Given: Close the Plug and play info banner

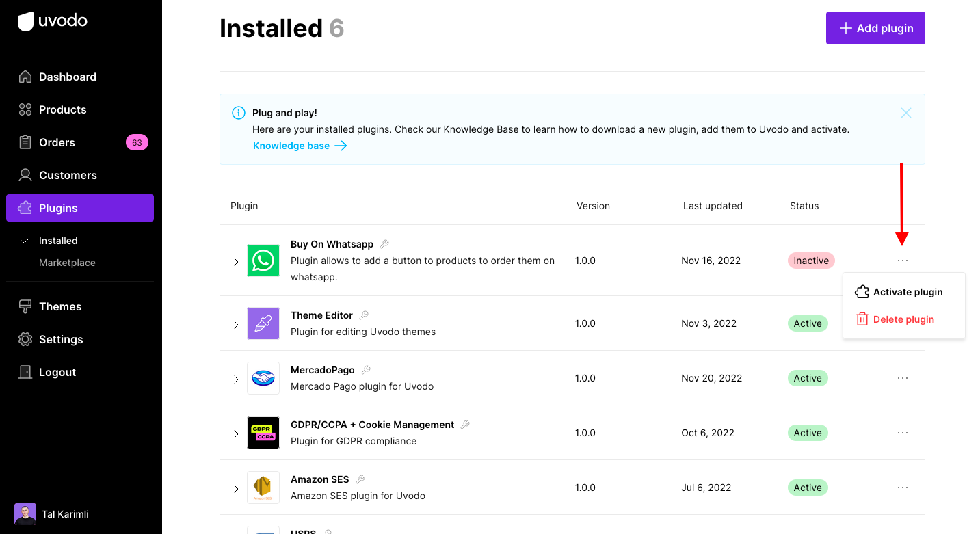Looking at the screenshot, I should (x=906, y=113).
